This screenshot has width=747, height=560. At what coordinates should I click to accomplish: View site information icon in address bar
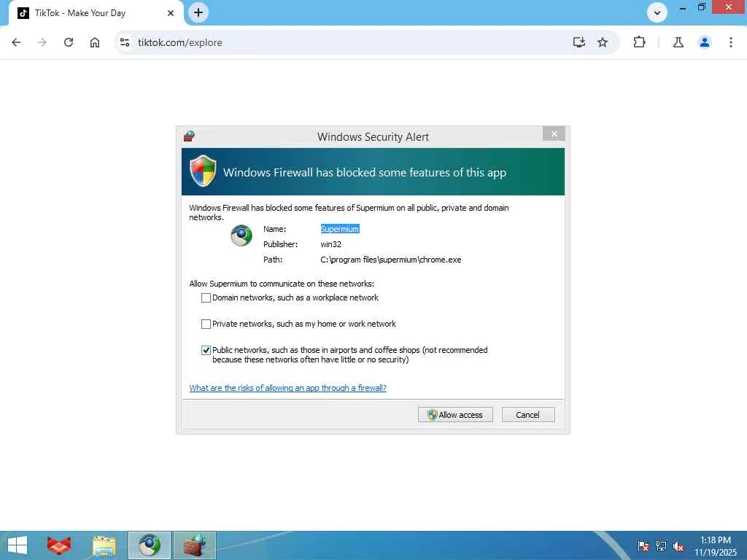point(125,42)
